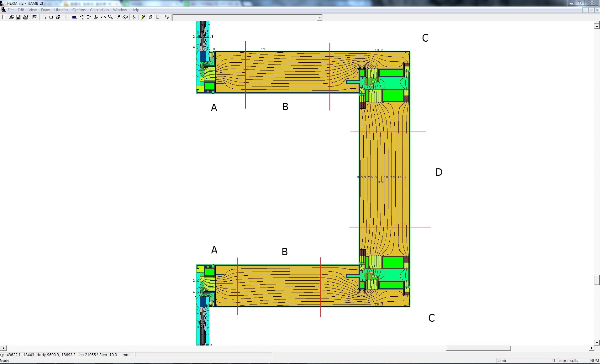
Task: Create a new THERM file
Action: pos(4,17)
